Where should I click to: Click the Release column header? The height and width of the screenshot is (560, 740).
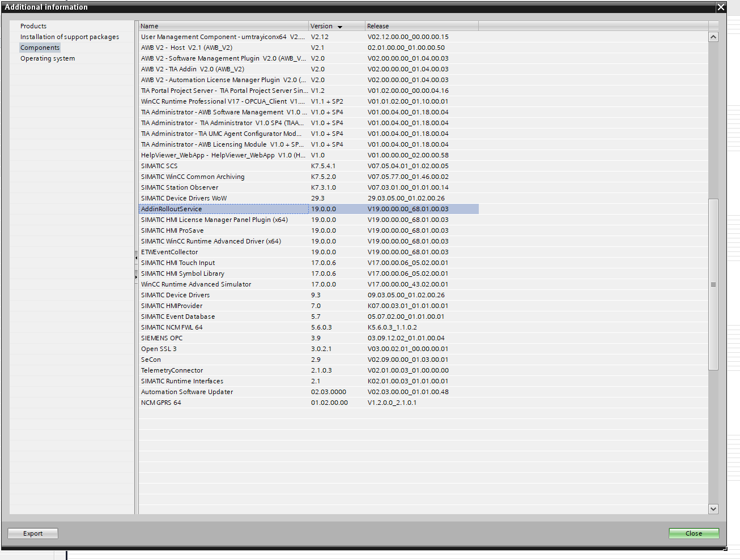click(x=422, y=26)
